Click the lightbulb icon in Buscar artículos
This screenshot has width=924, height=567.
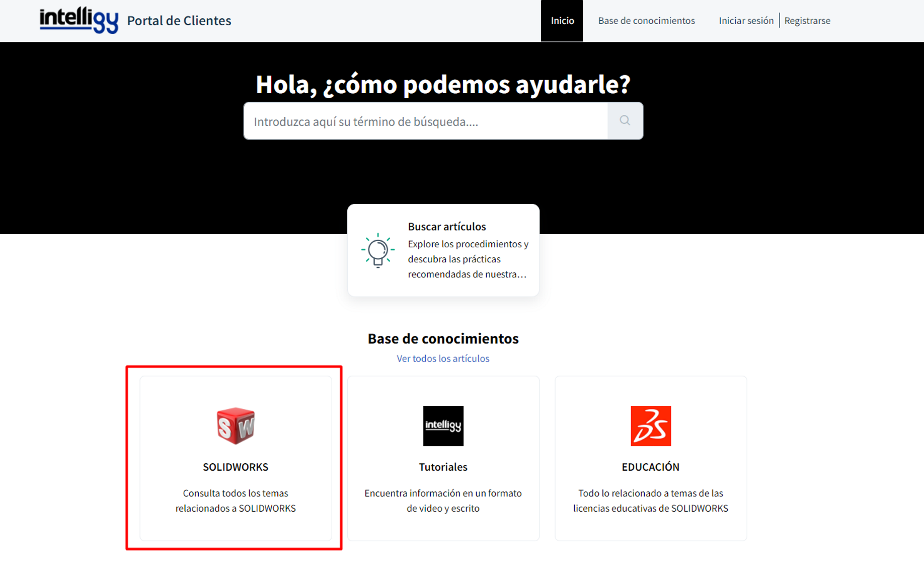pyautogui.click(x=377, y=250)
